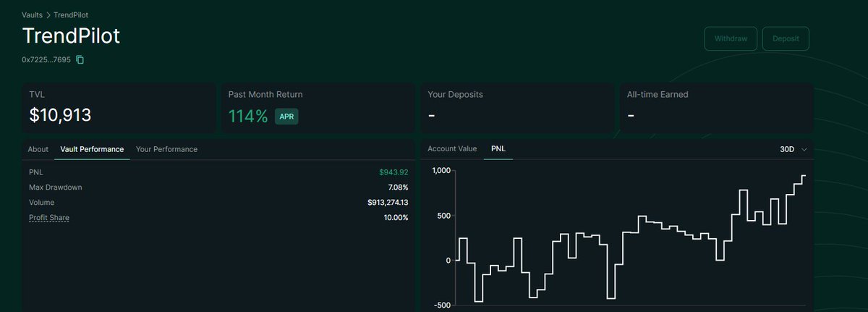868x312 pixels.
Task: Click the 1,000 y-axis label
Action: 441,171
